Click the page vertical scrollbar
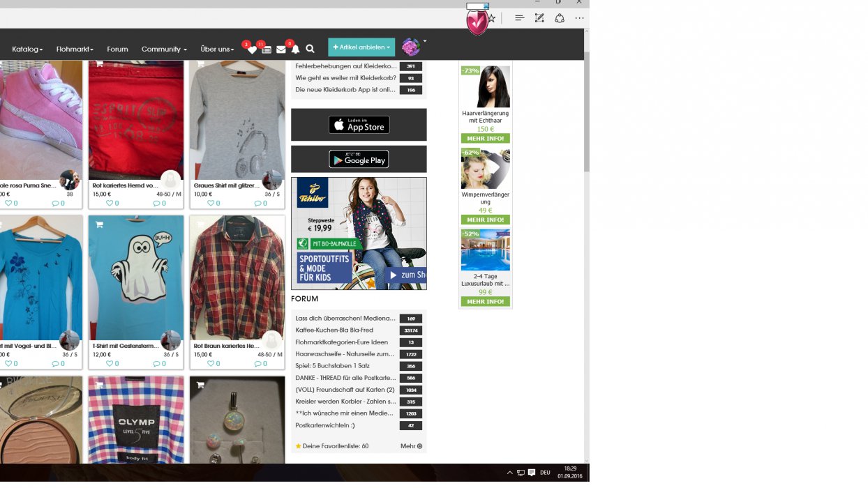Viewport: 868px width, 488px height. [586, 112]
